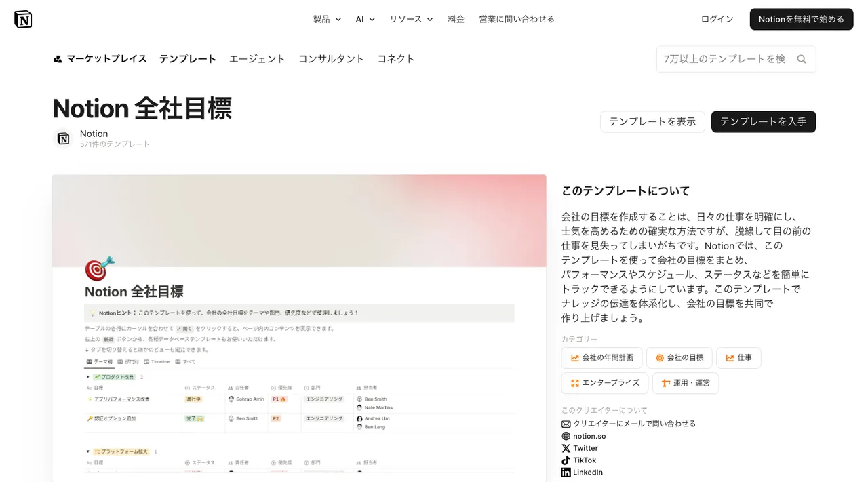This screenshot has width=868, height=482.
Task: Click 571件のテンプレート text
Action: [115, 144]
